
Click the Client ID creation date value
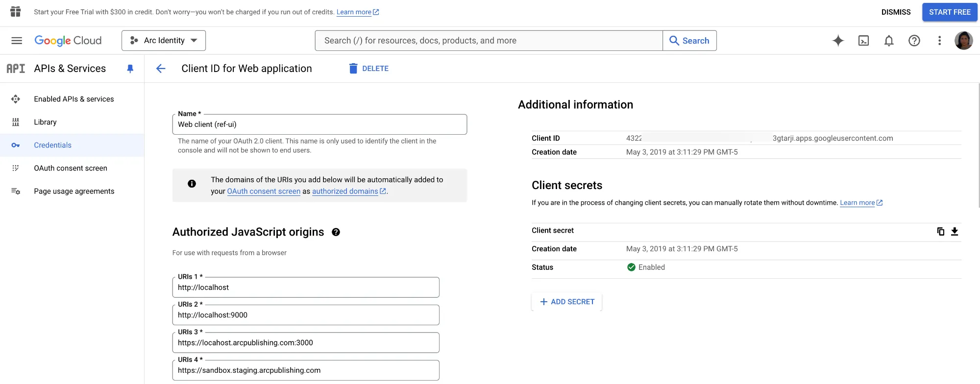point(682,152)
